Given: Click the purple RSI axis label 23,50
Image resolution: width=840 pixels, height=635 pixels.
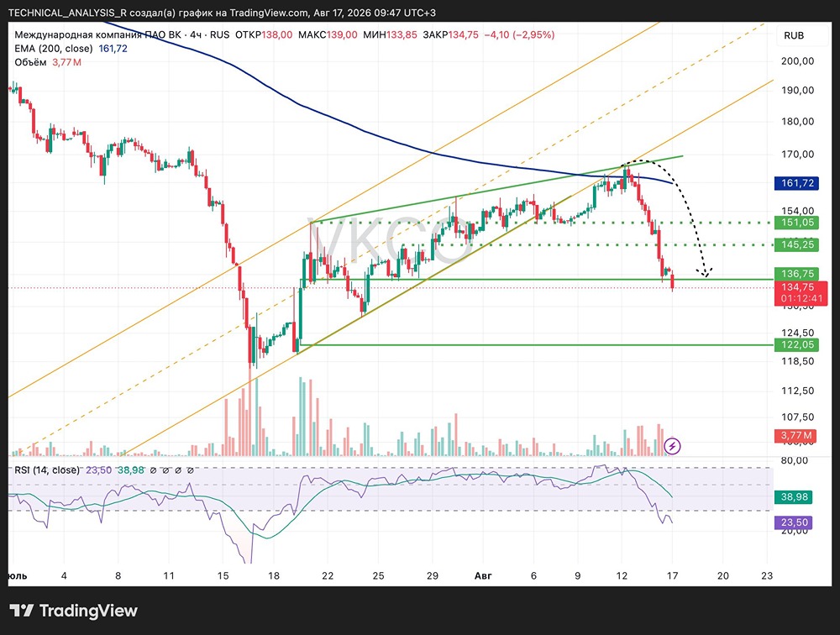Looking at the screenshot, I should click(x=794, y=522).
